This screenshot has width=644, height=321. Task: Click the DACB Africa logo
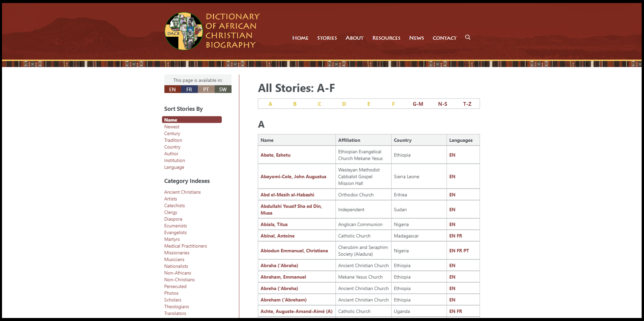point(184,31)
